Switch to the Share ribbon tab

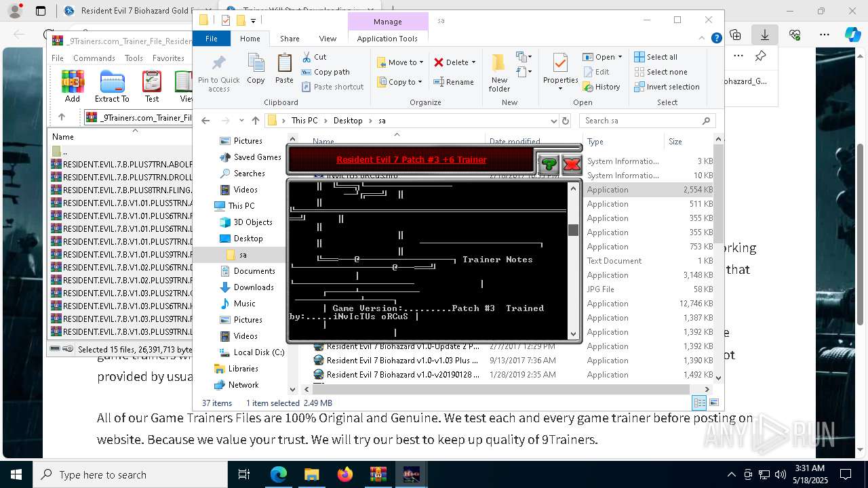point(290,39)
